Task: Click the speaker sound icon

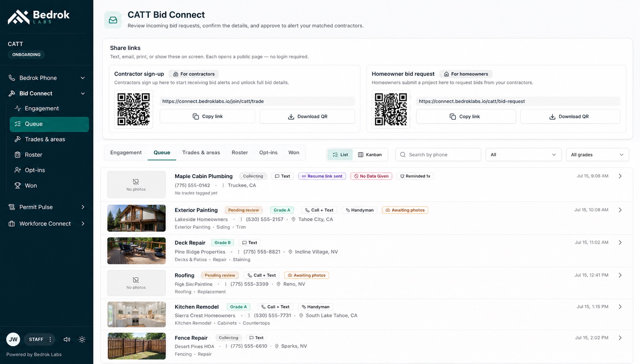Action: coord(67,339)
